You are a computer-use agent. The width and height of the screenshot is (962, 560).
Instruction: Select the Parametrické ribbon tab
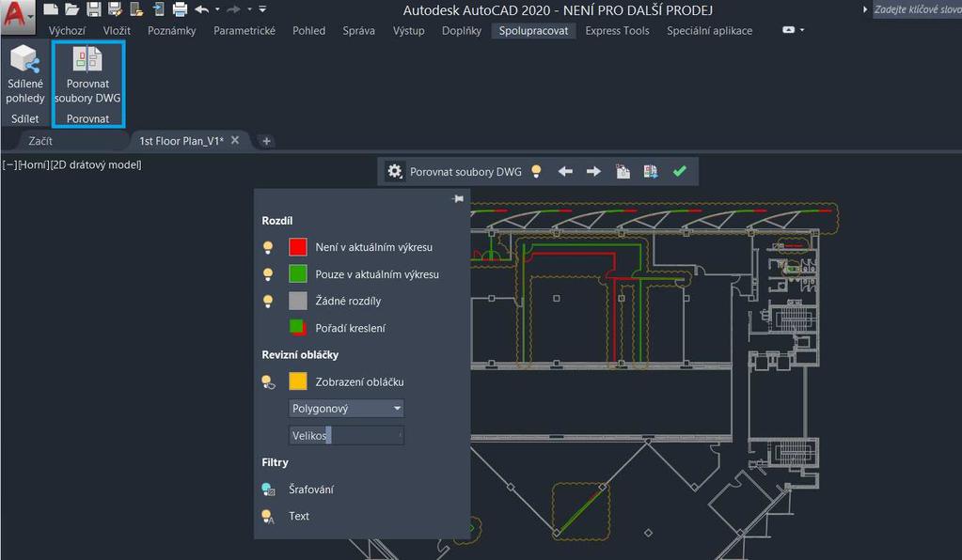[x=244, y=31]
